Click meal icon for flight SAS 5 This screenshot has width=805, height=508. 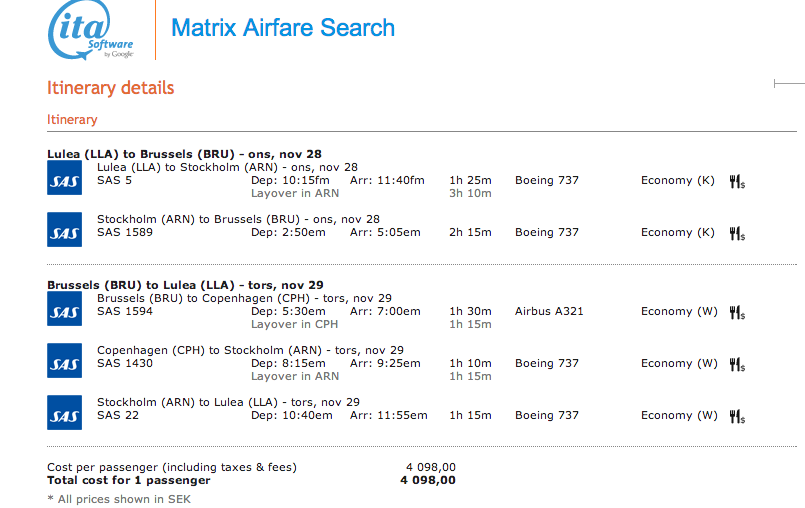pos(737,182)
